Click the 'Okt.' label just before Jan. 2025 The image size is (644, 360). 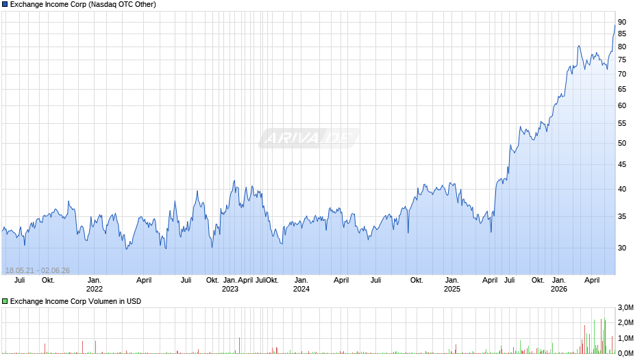(x=417, y=281)
